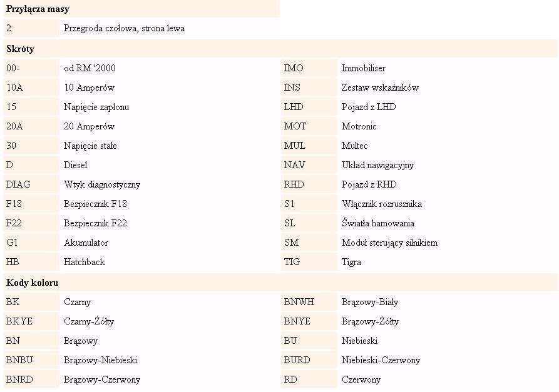559x392 pixels.
Task: Click the 'BURD' color code cell
Action: pyautogui.click(x=297, y=360)
